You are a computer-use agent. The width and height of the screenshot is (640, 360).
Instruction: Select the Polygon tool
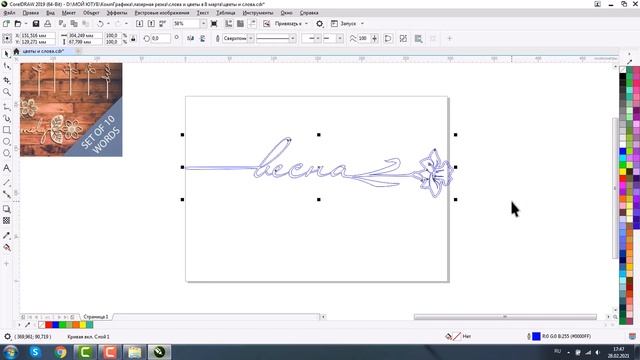pos(7,153)
